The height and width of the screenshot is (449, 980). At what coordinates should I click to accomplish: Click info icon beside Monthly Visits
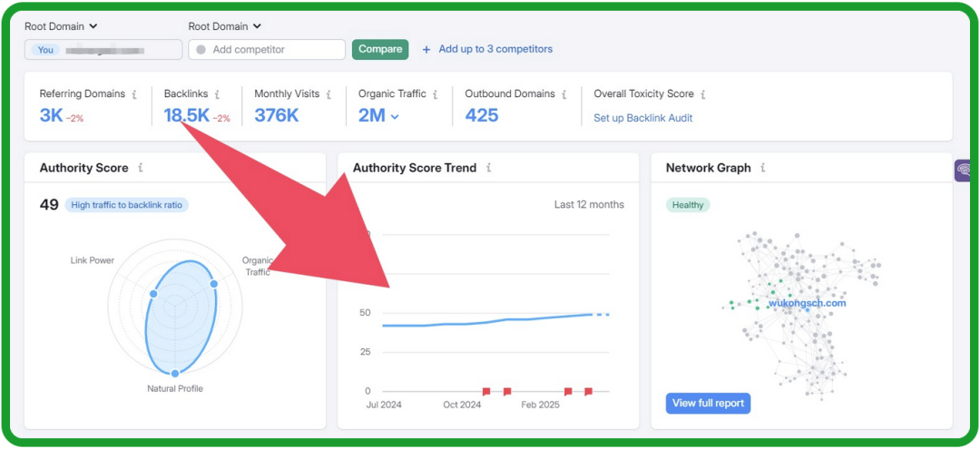coord(328,94)
